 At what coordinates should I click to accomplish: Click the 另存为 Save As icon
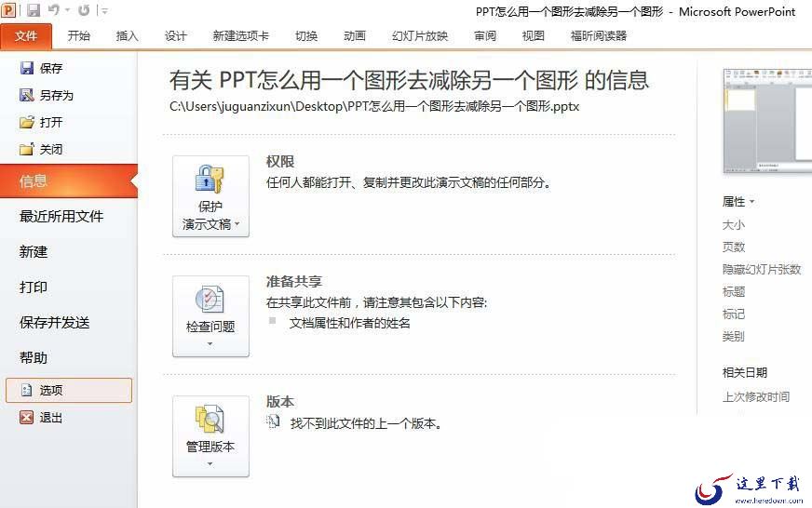[x=26, y=95]
